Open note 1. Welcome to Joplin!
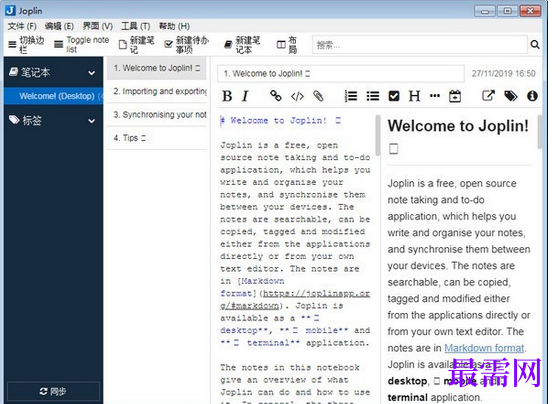Screen dimensions: 560x404 pos(156,68)
